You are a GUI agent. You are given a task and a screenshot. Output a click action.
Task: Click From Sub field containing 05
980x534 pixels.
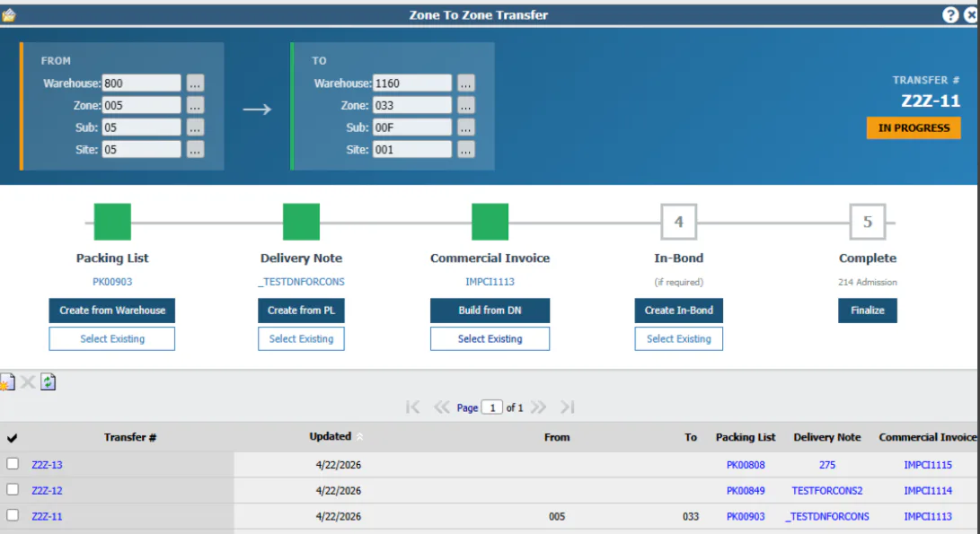[x=141, y=127]
